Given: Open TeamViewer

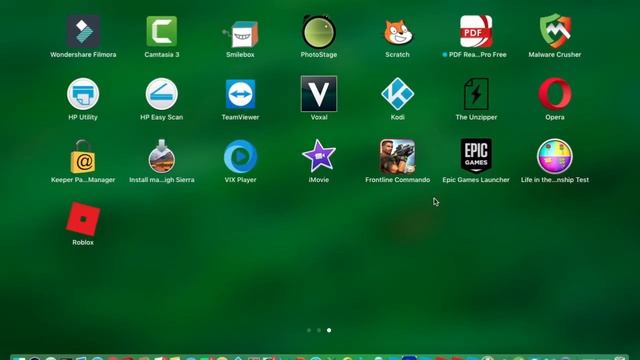Looking at the screenshot, I should click(240, 94).
